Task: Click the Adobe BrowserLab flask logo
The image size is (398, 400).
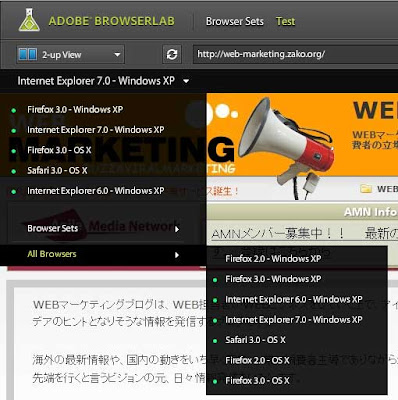Action: point(29,20)
